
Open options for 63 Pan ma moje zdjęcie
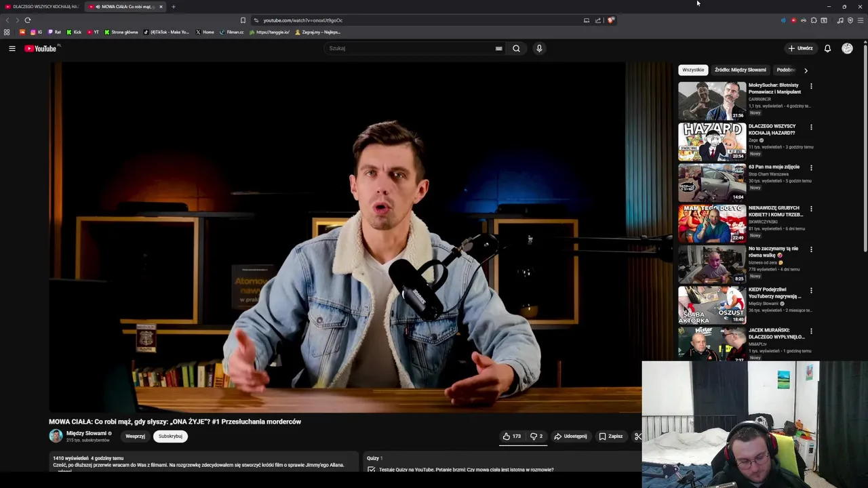pos(811,167)
